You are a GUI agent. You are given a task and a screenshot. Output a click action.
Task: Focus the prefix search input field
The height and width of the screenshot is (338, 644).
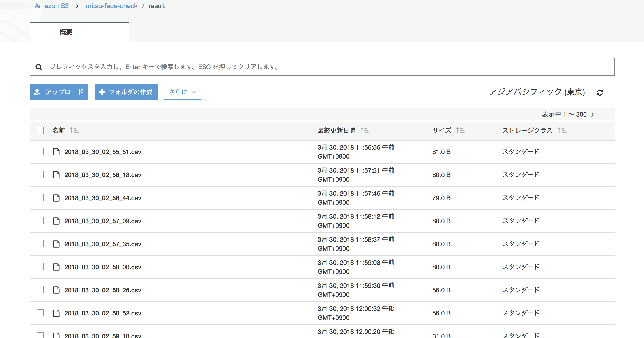point(325,67)
